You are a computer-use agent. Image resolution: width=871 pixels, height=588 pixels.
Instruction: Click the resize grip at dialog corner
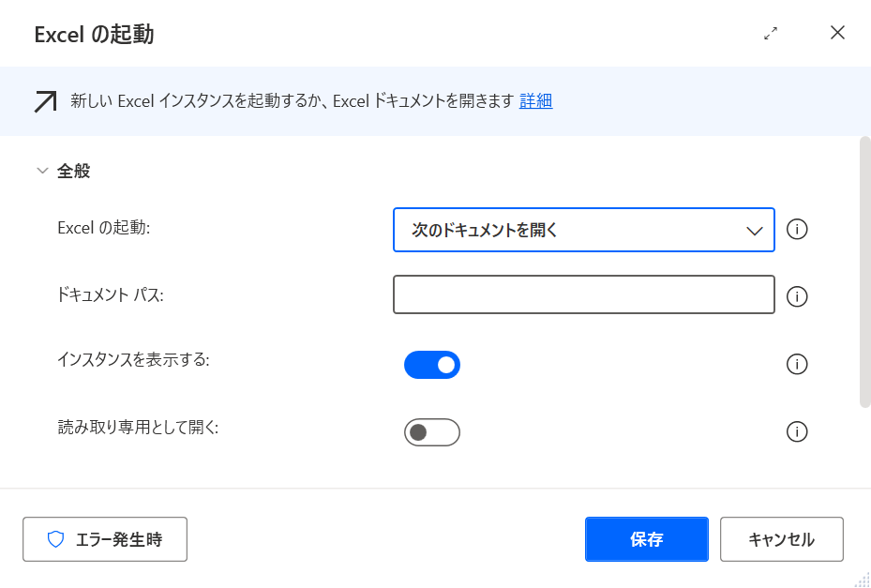click(x=863, y=580)
